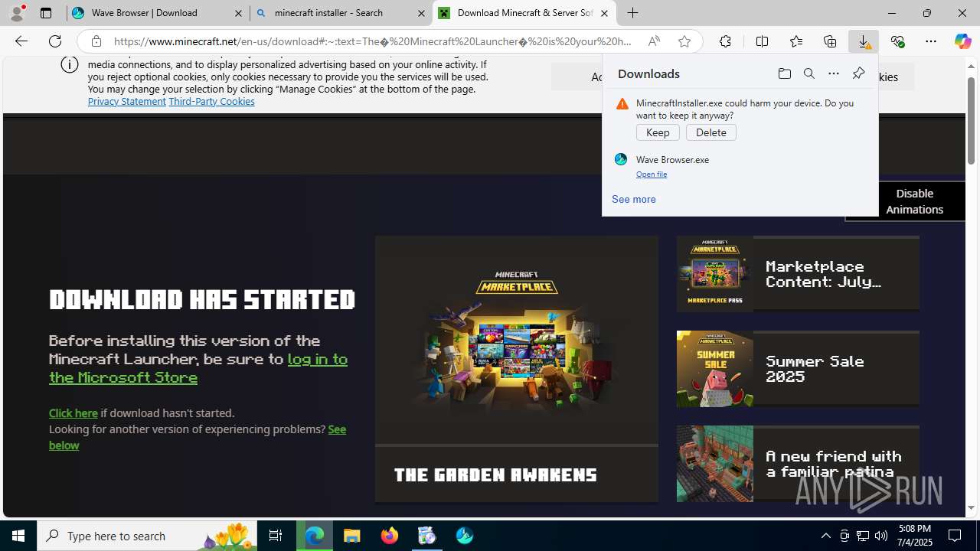Toggle the Downloads toolbar icon
The width and height of the screenshot is (980, 551).
(x=864, y=41)
